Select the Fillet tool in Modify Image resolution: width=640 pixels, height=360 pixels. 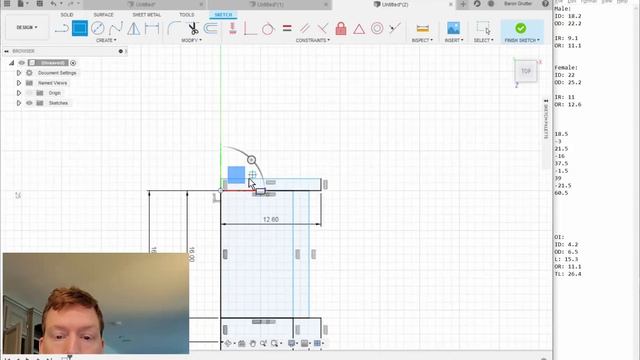[x=174, y=29]
